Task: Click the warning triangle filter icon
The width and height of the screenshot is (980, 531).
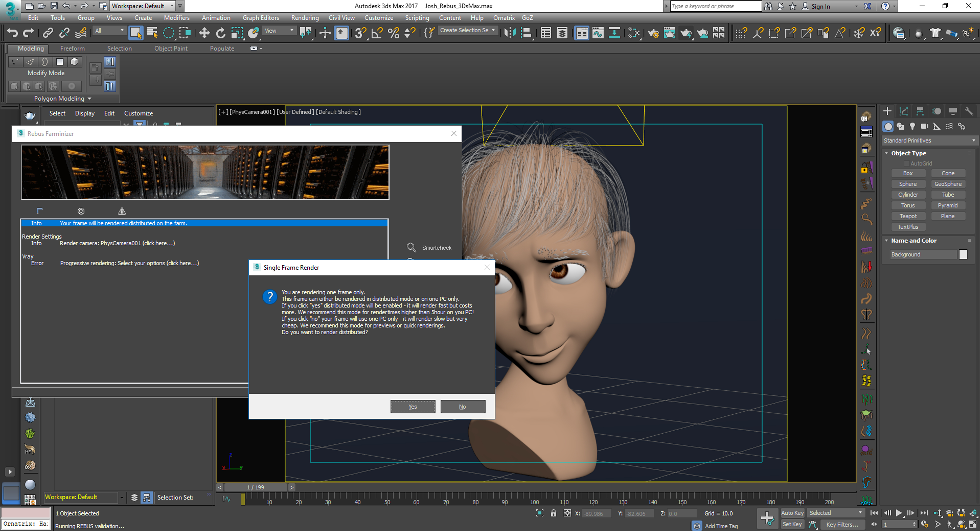Action: click(x=122, y=211)
